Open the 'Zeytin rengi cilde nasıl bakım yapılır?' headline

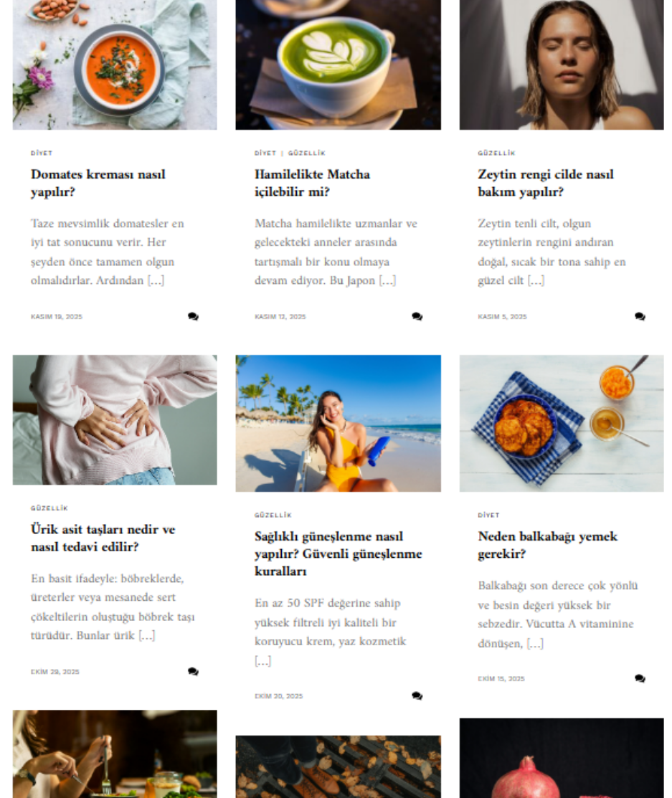tap(546, 184)
